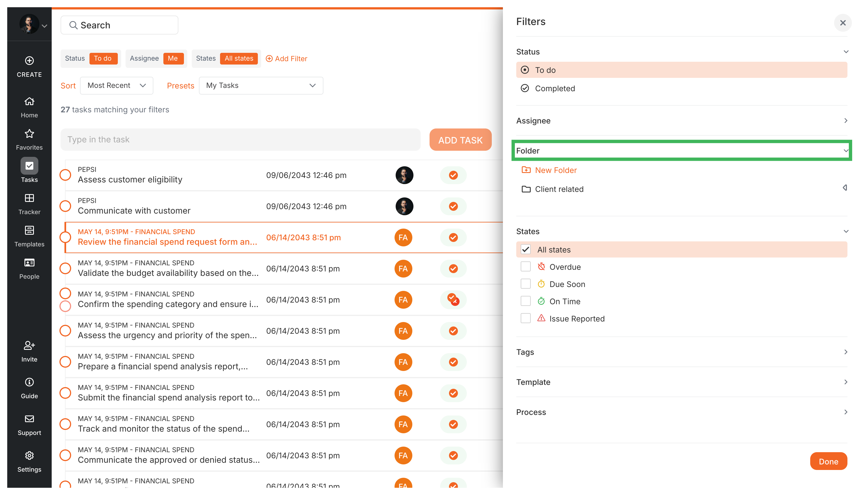
Task: Click complete checkmark for Assess customer eligibility
Action: (453, 175)
